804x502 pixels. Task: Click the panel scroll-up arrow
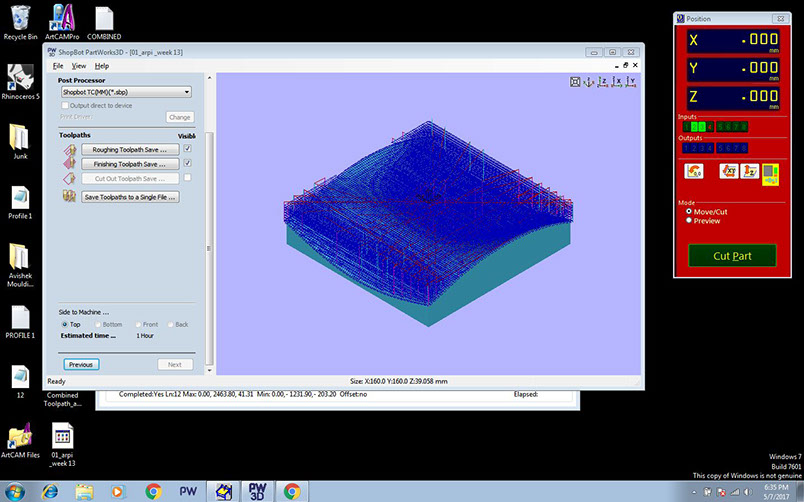(x=209, y=78)
